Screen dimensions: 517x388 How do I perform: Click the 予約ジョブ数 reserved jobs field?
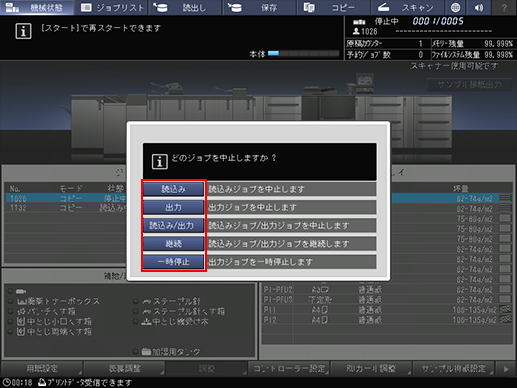(x=388, y=55)
